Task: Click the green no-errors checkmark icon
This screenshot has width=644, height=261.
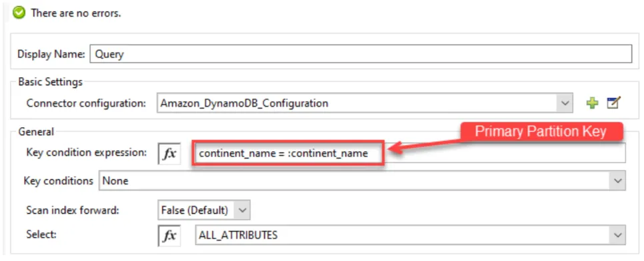Action: [19, 13]
